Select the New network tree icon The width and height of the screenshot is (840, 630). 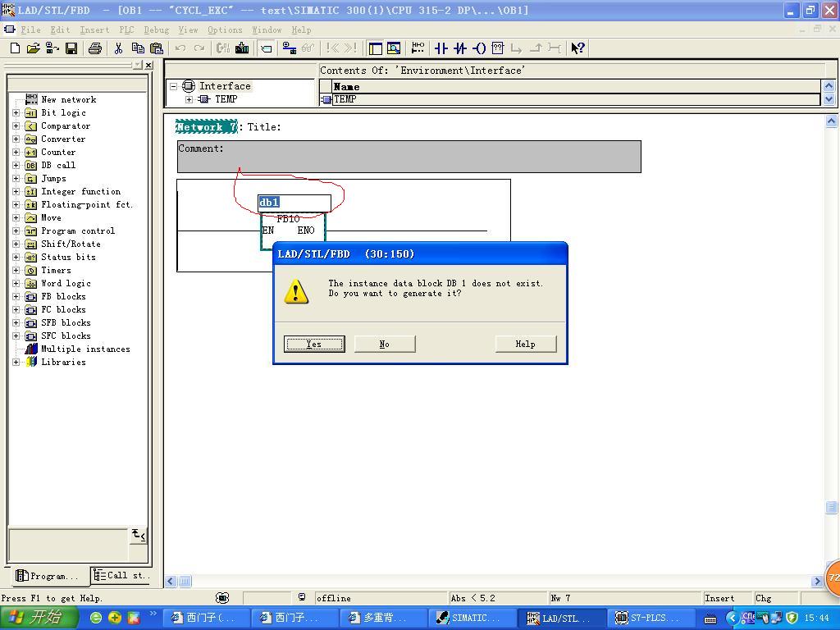click(31, 99)
